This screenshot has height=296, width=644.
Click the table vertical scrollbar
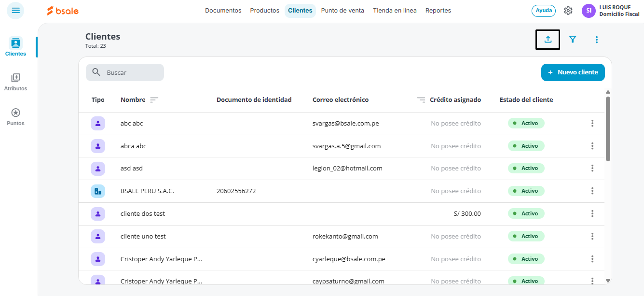(x=608, y=129)
